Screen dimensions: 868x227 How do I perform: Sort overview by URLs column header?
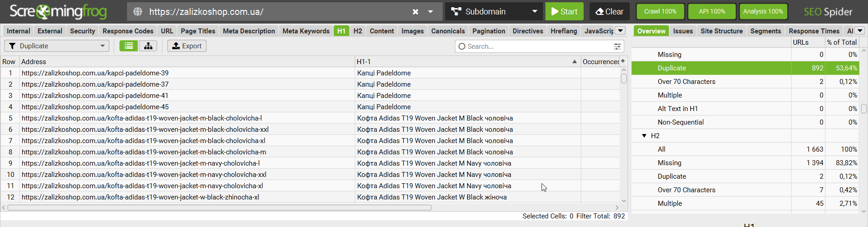[808, 42]
